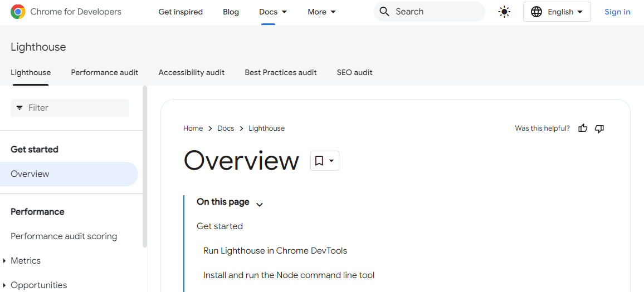Select the Lighthouse tab

tap(31, 73)
